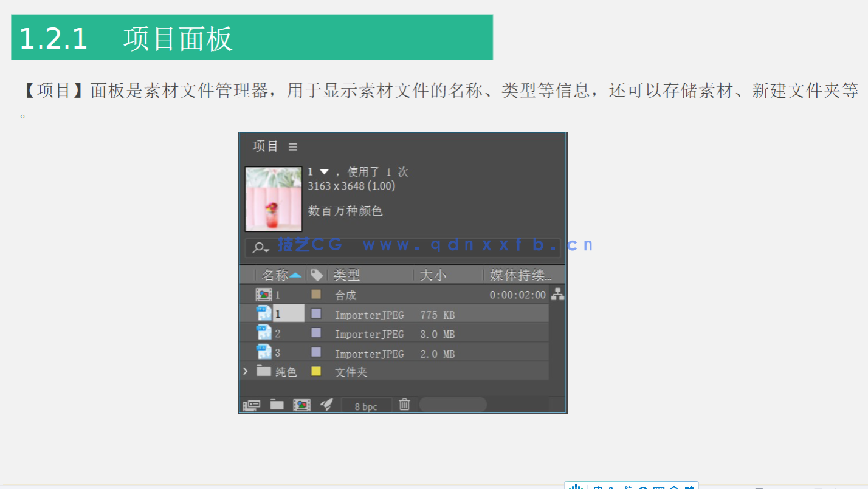Viewport: 868px width, 489px height.
Task: Open the 项目 panel menu
Action: [292, 146]
